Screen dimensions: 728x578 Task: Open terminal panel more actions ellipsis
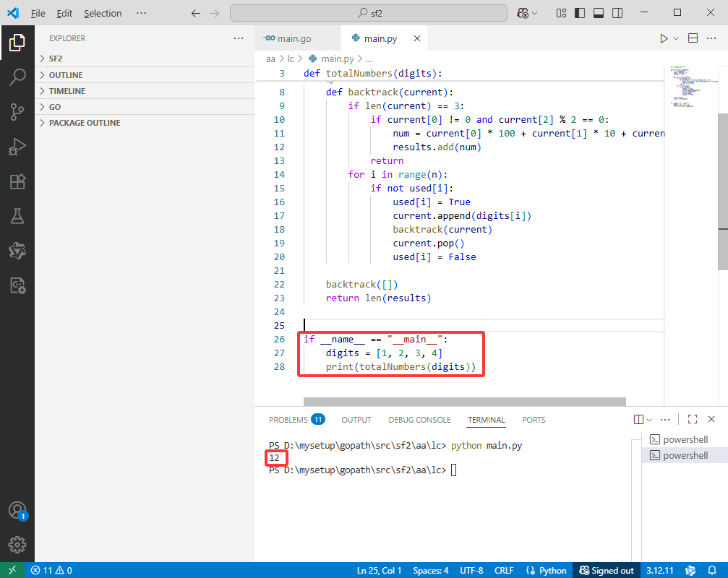tap(665, 419)
